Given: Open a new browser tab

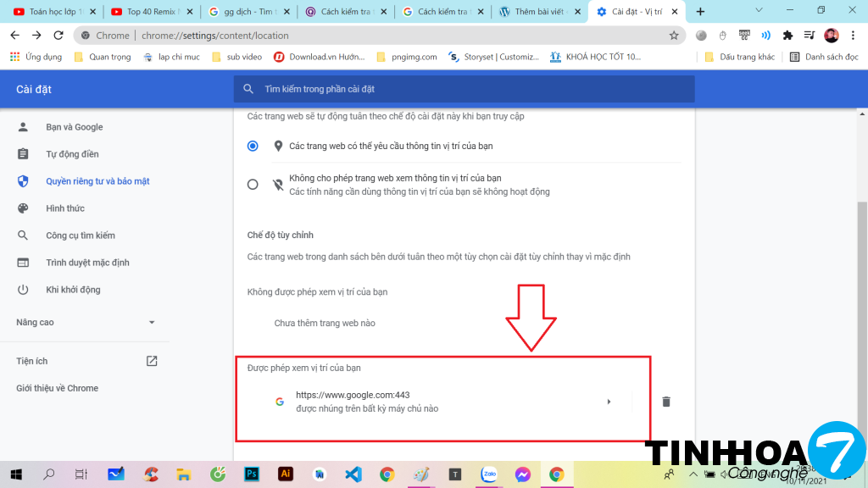Looking at the screenshot, I should [700, 12].
